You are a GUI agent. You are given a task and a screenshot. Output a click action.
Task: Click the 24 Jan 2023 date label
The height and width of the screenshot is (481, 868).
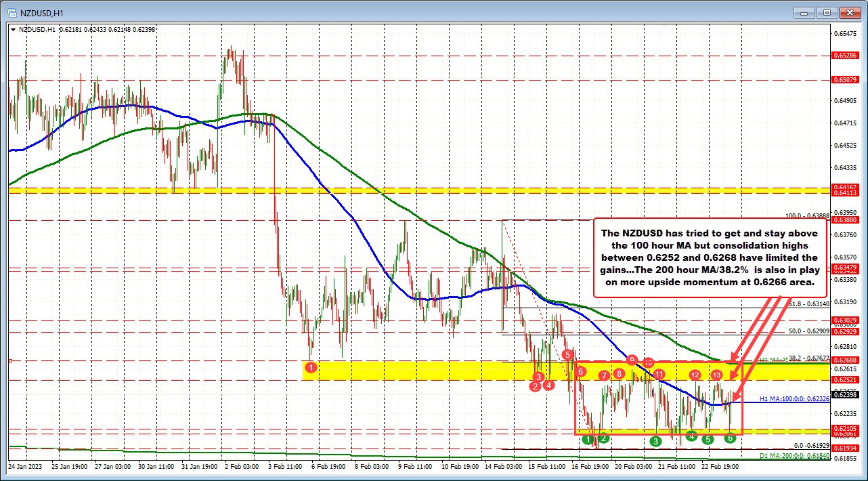[26, 467]
